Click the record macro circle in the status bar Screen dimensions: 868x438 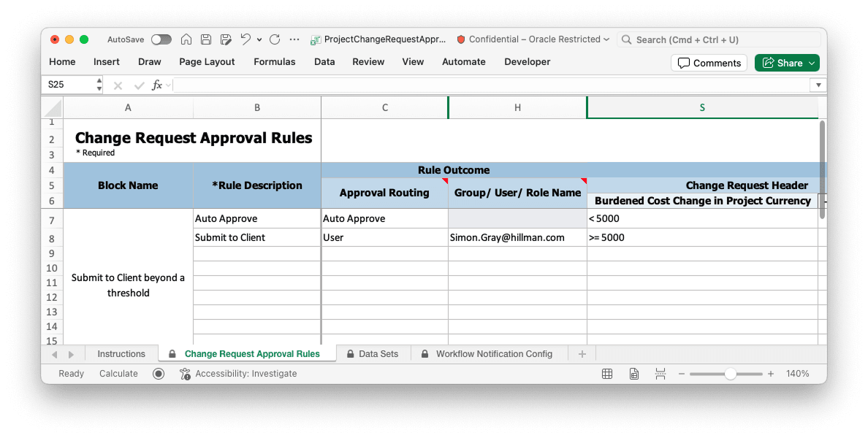(158, 373)
